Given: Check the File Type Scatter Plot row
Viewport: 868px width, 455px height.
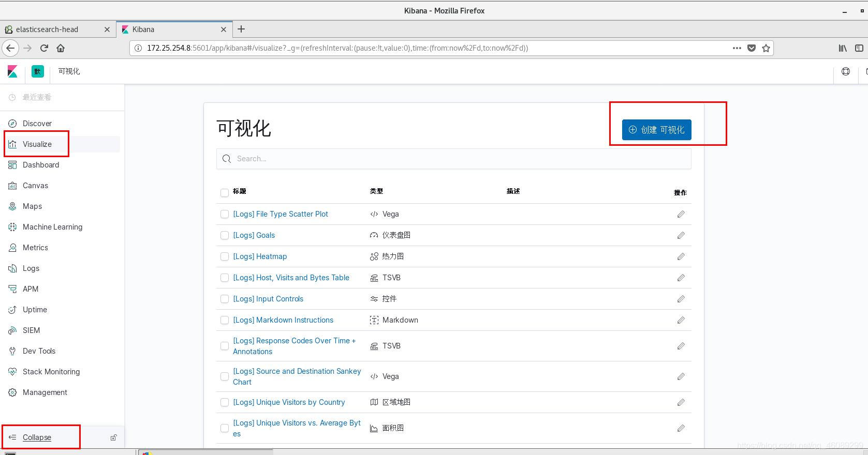Looking at the screenshot, I should [225, 214].
